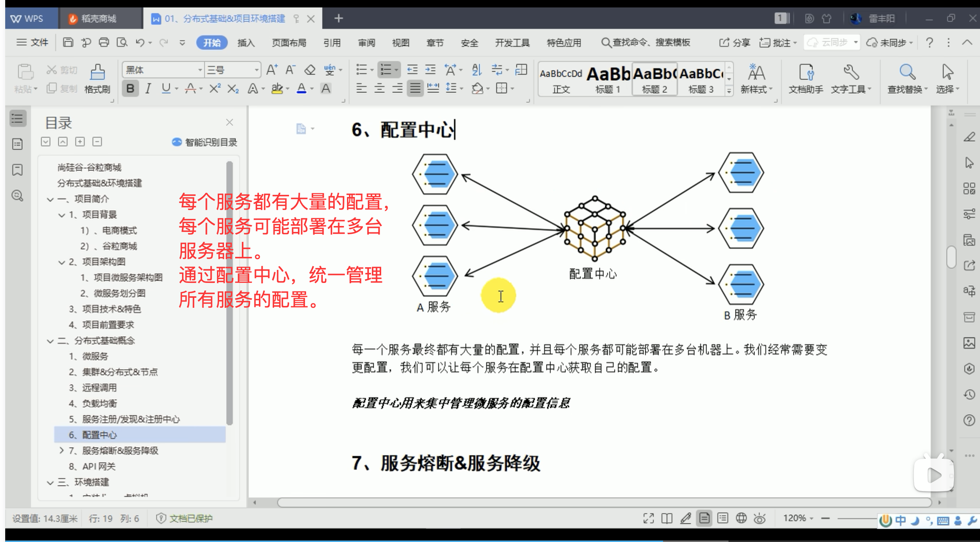This screenshot has width=980, height=542.
Task: Switch to the 页面布局 ribbon tab
Action: pyautogui.click(x=289, y=43)
